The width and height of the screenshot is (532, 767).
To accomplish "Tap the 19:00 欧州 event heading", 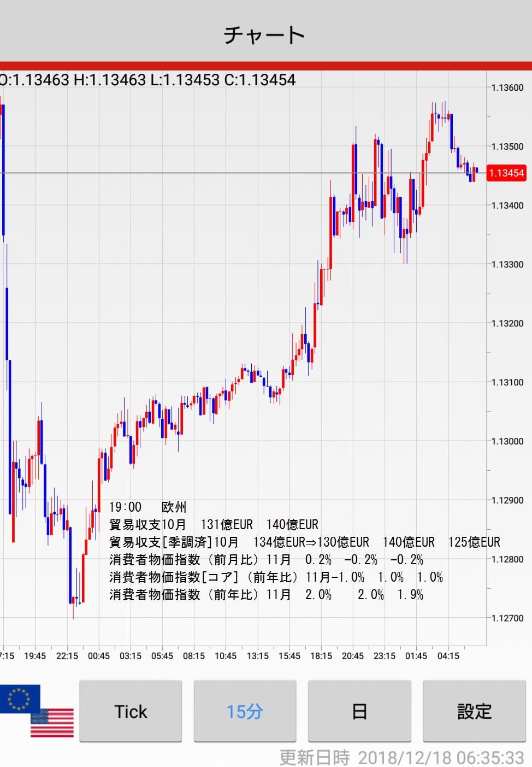I will (x=147, y=507).
